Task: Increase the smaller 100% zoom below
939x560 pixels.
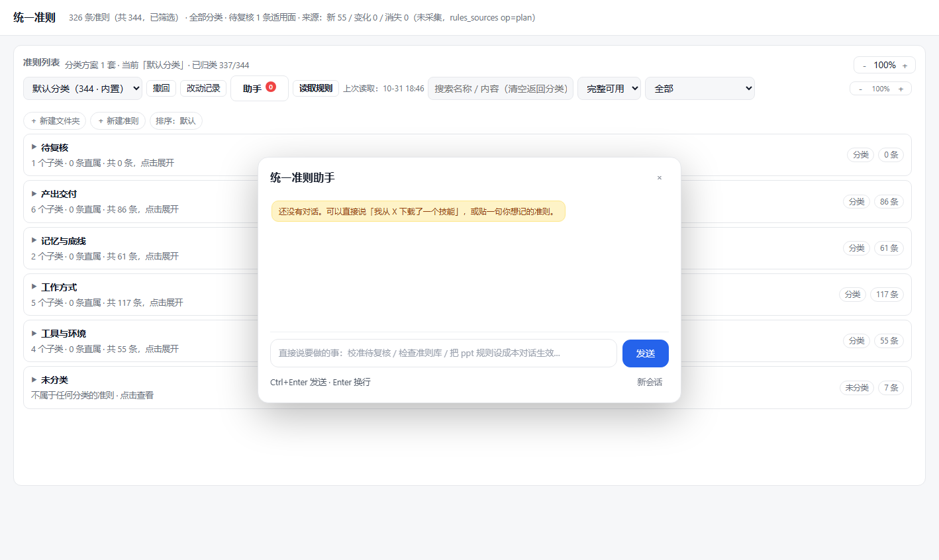Action: coord(901,89)
